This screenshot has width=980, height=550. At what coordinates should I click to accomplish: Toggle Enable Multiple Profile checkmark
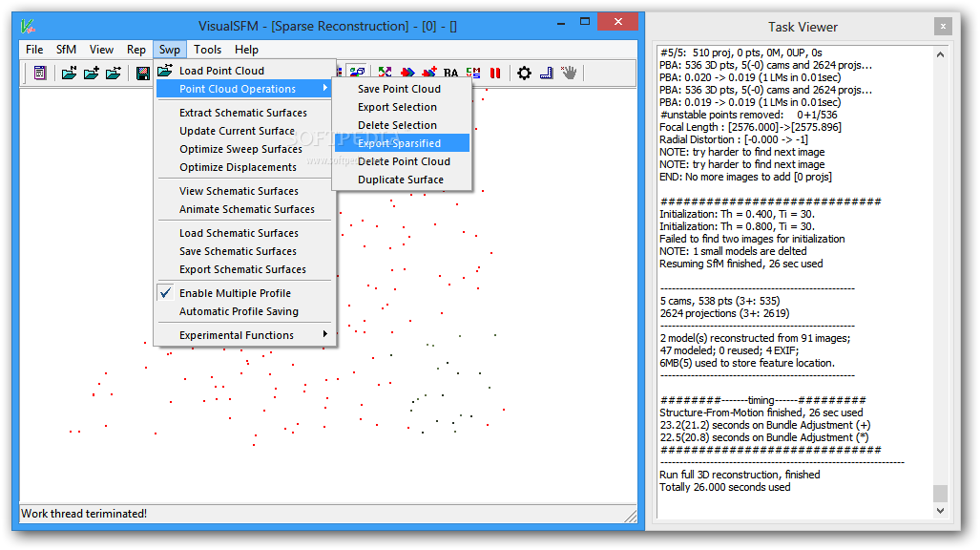coord(166,293)
